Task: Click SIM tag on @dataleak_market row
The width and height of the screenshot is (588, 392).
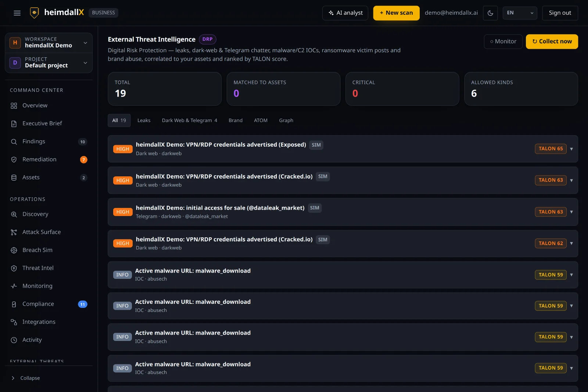Action: (315, 208)
